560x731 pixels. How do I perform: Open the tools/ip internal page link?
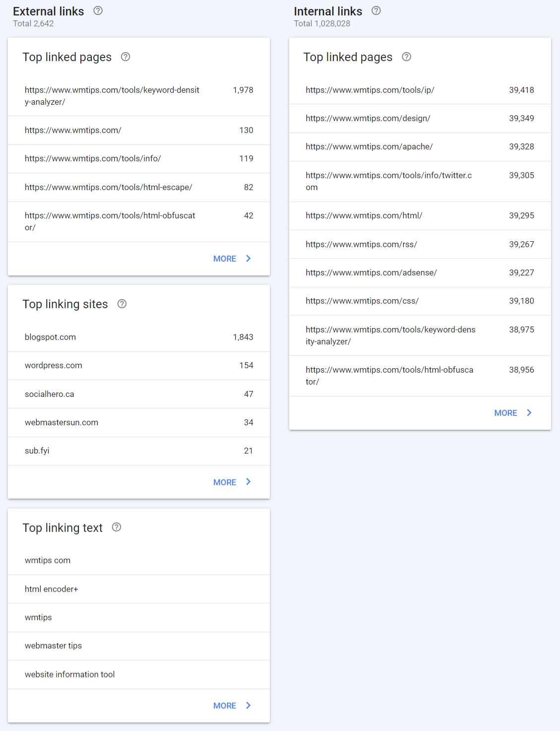pos(370,90)
